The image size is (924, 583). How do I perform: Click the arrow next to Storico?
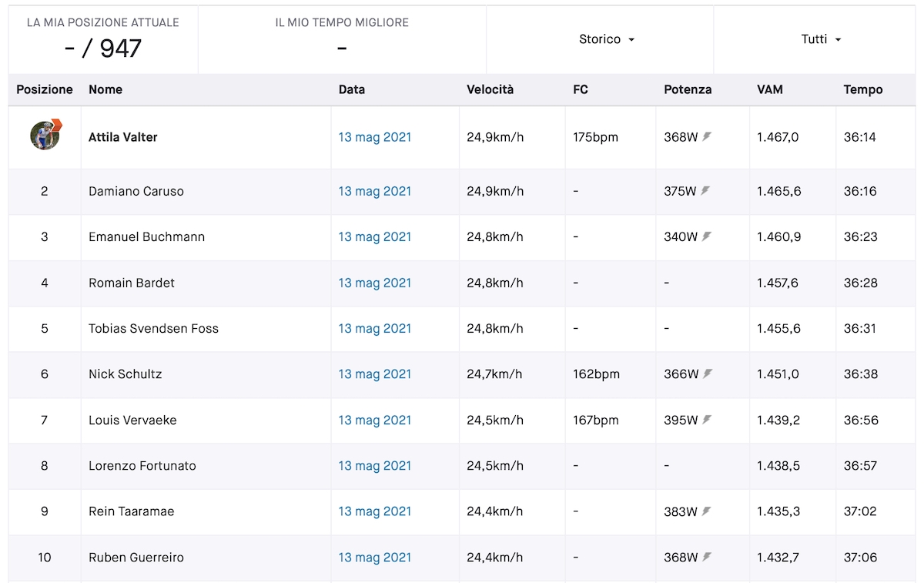click(x=631, y=40)
